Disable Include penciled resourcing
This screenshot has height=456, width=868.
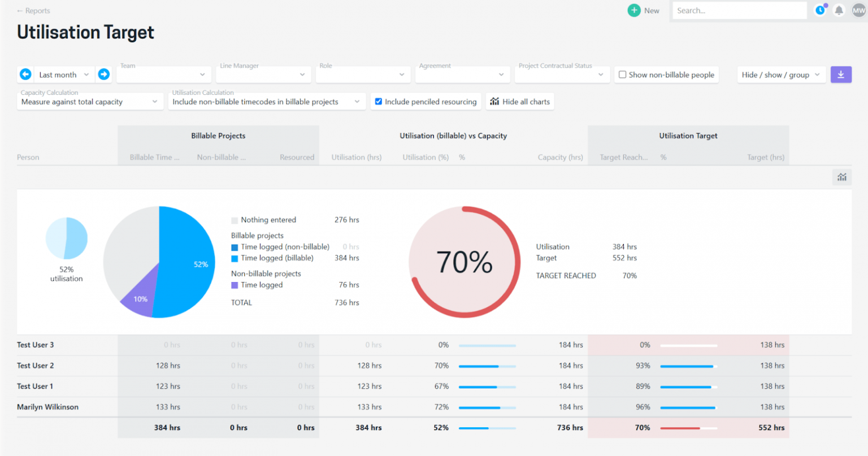click(x=378, y=101)
